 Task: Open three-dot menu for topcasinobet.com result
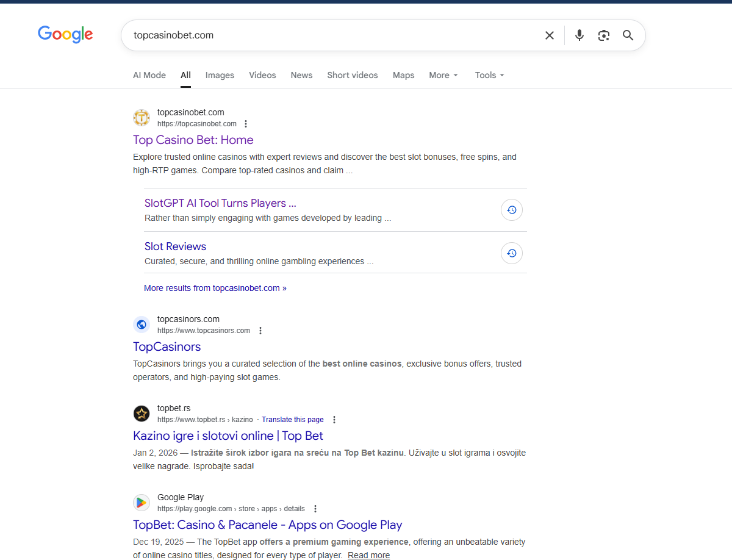(246, 124)
